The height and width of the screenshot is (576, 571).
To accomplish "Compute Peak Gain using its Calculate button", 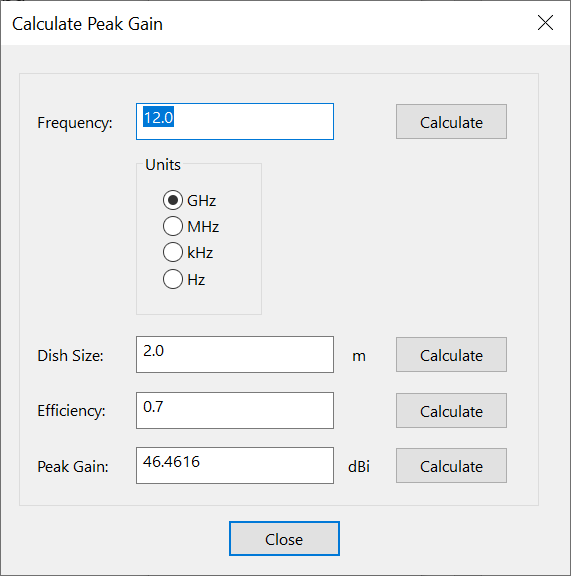I will [x=451, y=465].
